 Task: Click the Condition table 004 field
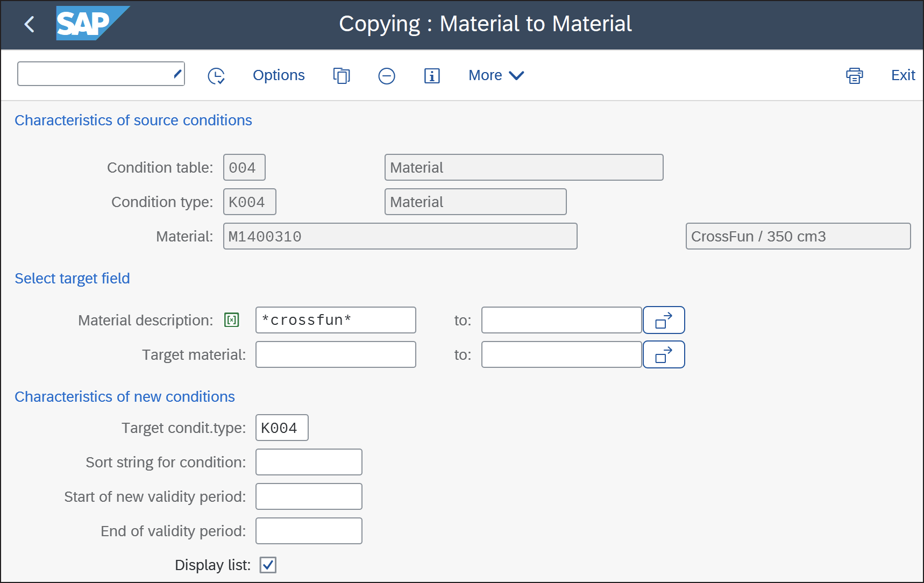(x=244, y=167)
